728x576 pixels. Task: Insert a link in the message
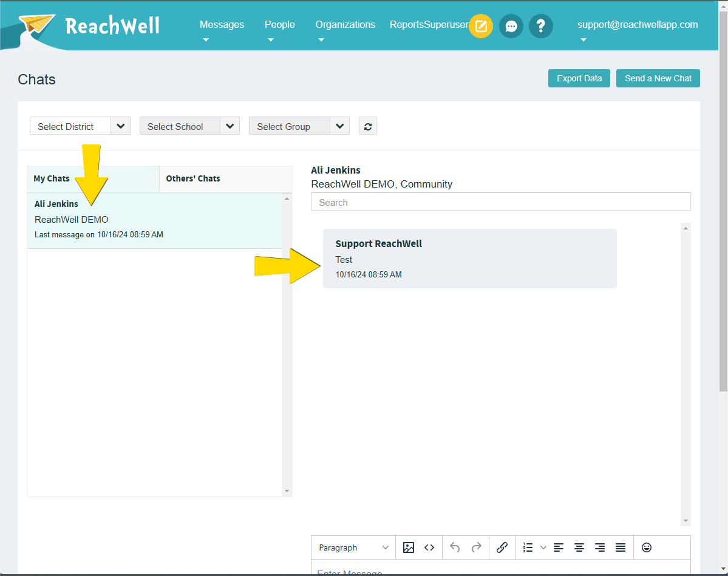pyautogui.click(x=502, y=547)
